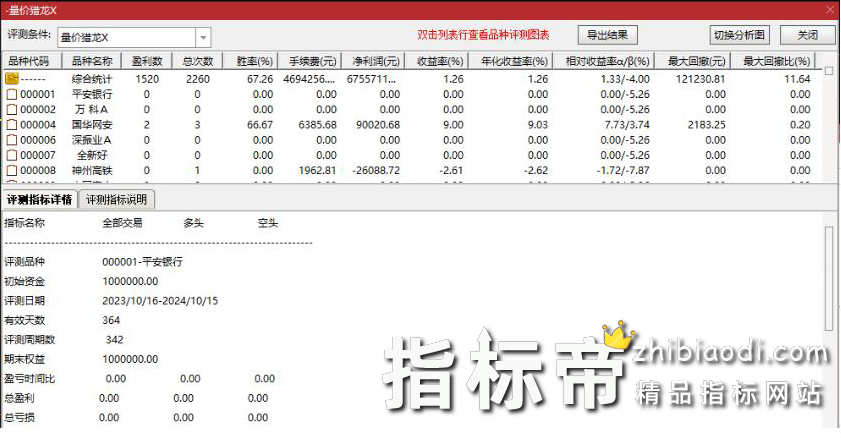Sort by the 年化收益率(%) column header
This screenshot has width=841, height=438.
pyautogui.click(x=510, y=61)
